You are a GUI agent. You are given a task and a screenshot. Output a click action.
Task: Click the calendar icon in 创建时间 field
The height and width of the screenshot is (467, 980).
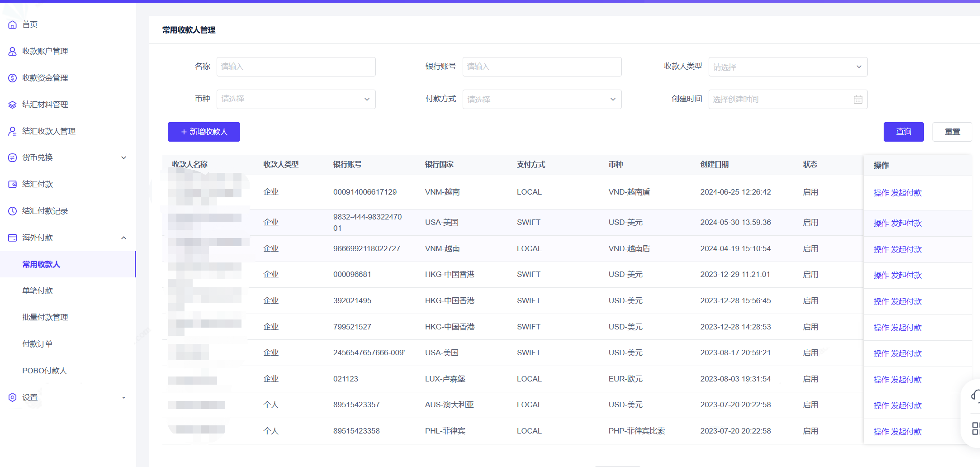click(857, 100)
